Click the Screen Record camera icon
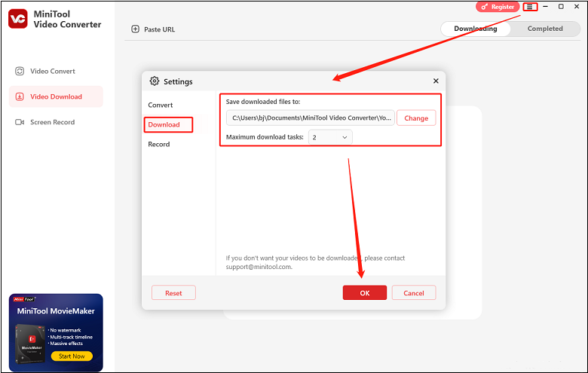This screenshot has height=373, width=588. pyautogui.click(x=20, y=122)
